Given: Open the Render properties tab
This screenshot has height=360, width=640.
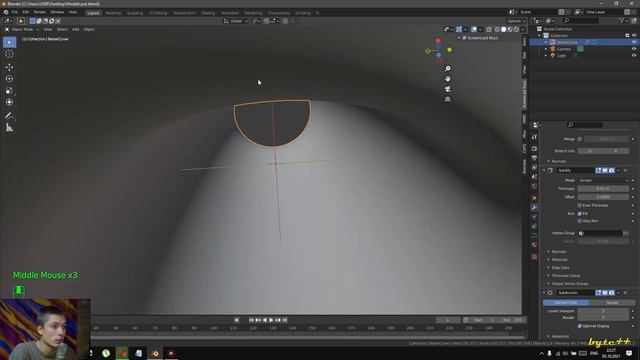Looking at the screenshot, I should click(534, 149).
